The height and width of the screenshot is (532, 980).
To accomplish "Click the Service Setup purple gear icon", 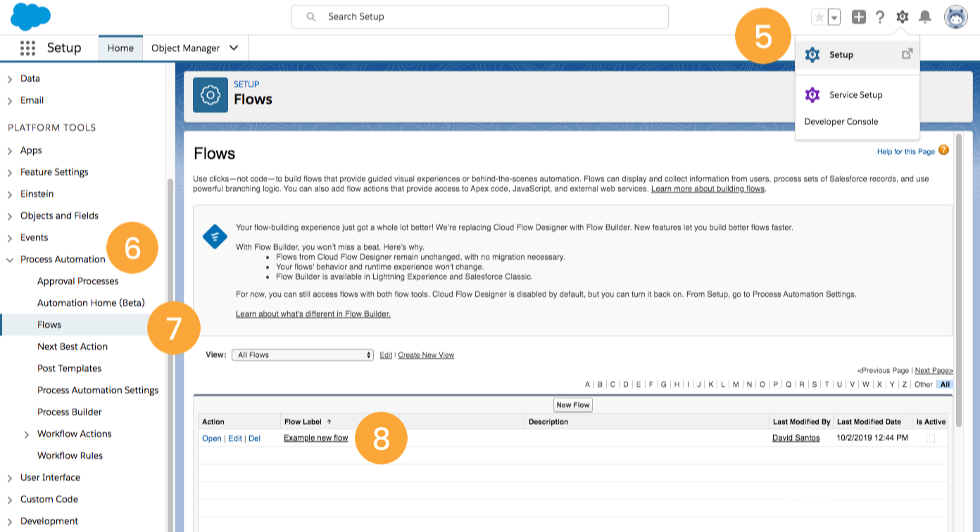I will point(812,95).
